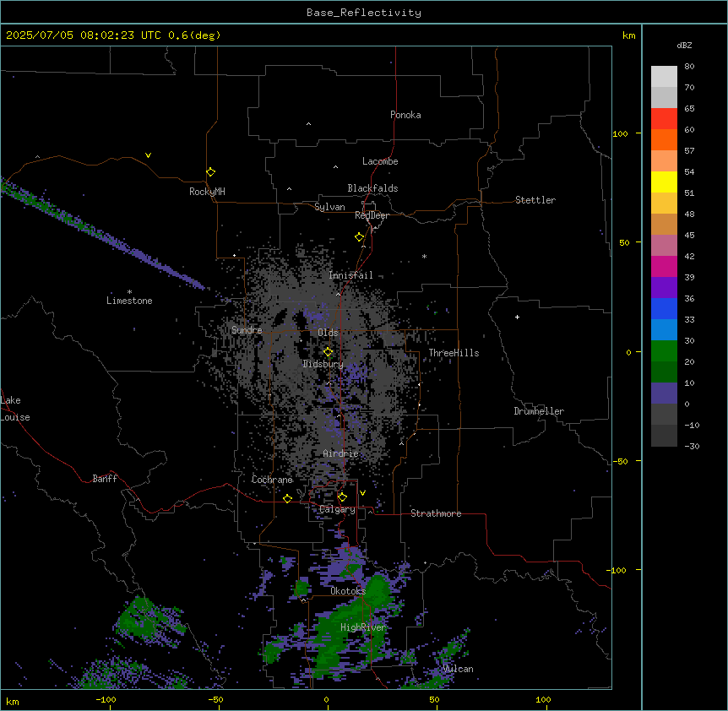The image size is (728, 711).
Task: Click the Blackfalds label
Action: [372, 188]
